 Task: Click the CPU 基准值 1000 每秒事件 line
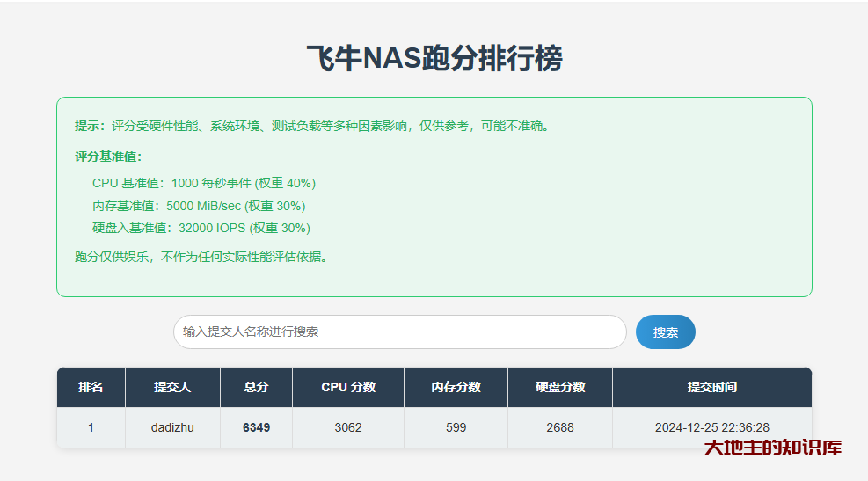pyautogui.click(x=204, y=183)
